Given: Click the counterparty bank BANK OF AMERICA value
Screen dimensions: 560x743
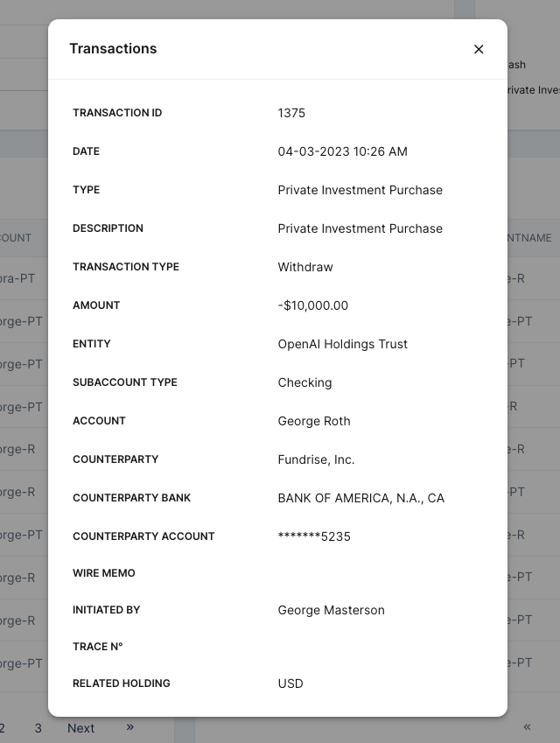Looking at the screenshot, I should [360, 498].
